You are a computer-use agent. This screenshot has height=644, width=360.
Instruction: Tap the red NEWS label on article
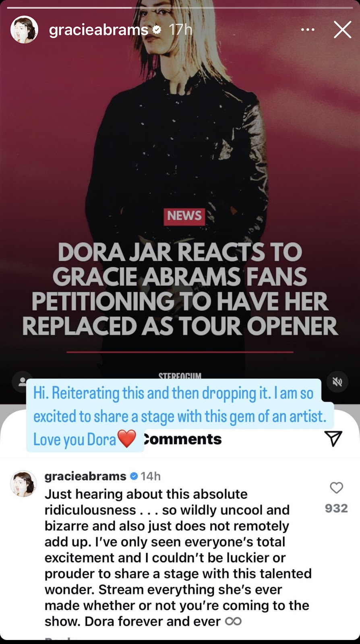[184, 216]
